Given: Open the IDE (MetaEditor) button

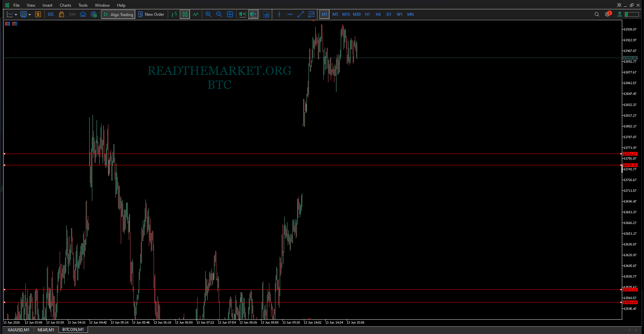Looking at the screenshot, I should [x=51, y=14].
